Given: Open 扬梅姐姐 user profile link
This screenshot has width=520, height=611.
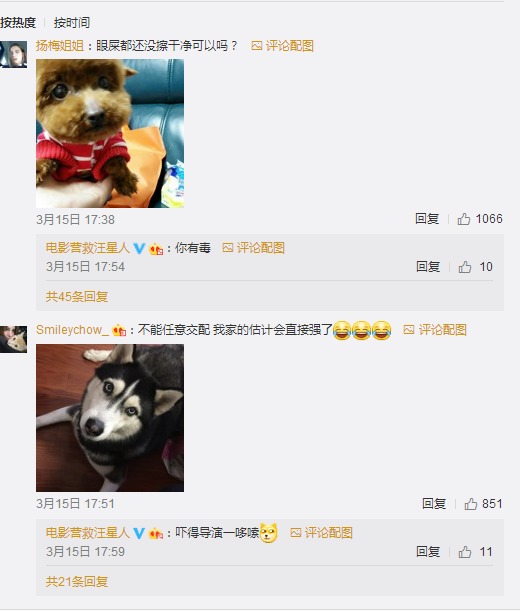Looking at the screenshot, I should (x=60, y=46).
